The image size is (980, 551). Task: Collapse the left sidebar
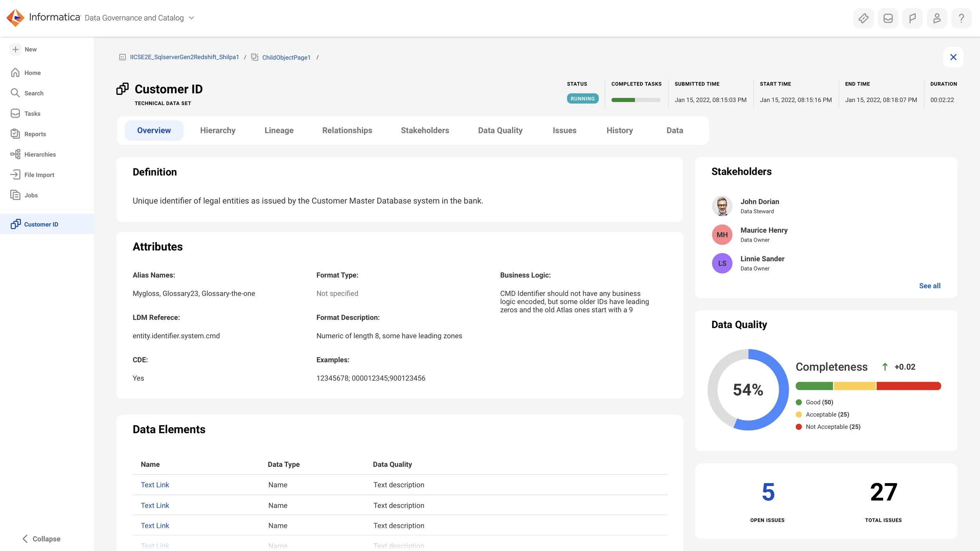click(x=41, y=539)
